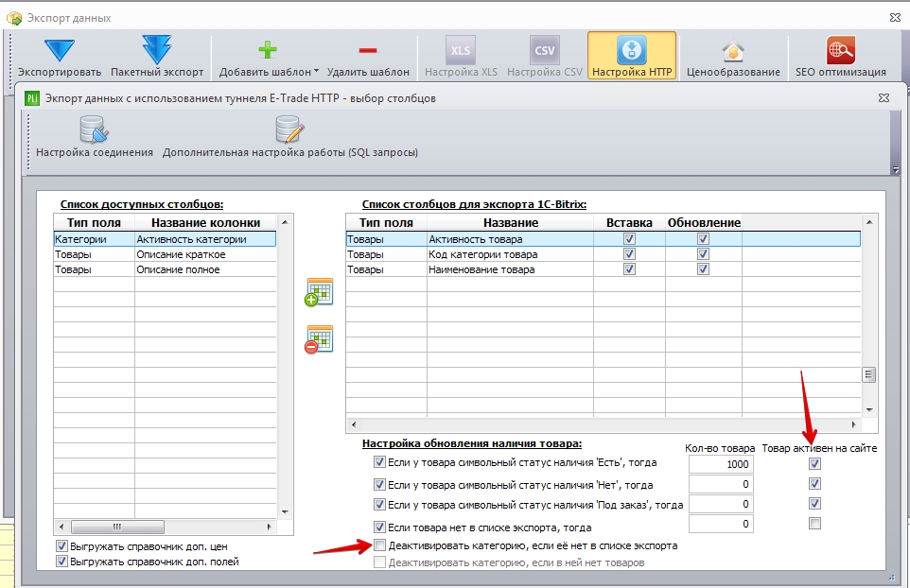Click the remove column from export list icon

pos(319,339)
